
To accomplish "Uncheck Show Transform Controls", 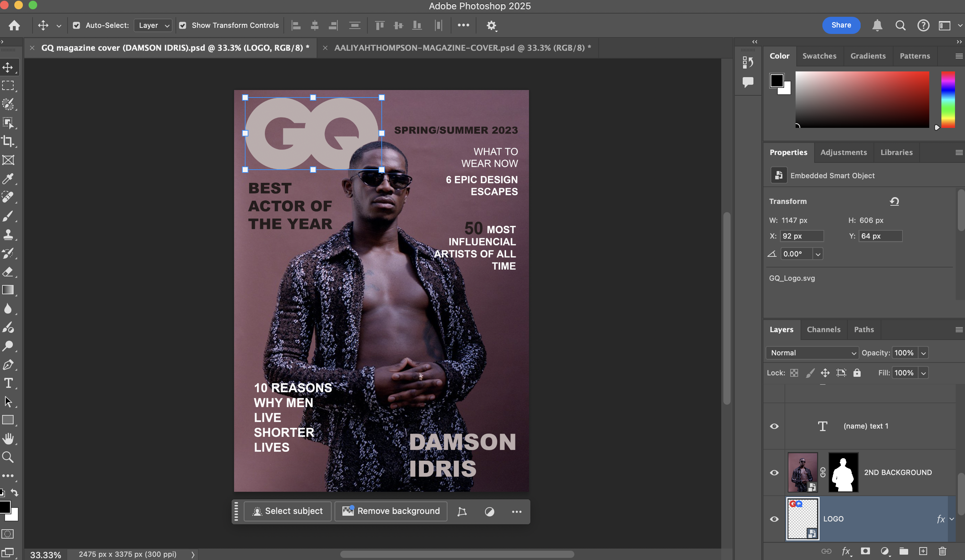I will pyautogui.click(x=183, y=25).
